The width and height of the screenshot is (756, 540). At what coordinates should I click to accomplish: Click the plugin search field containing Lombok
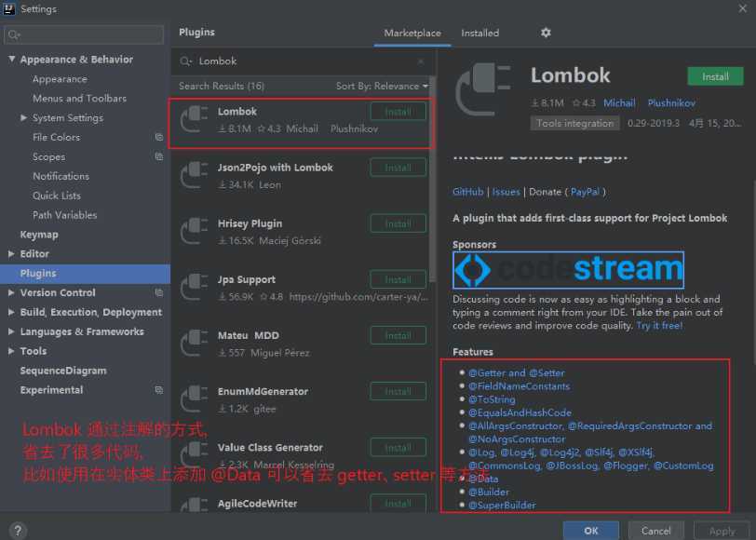point(304,61)
